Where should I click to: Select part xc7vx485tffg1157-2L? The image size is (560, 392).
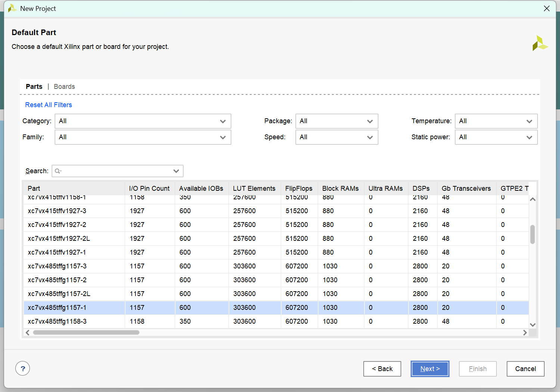pos(276,294)
